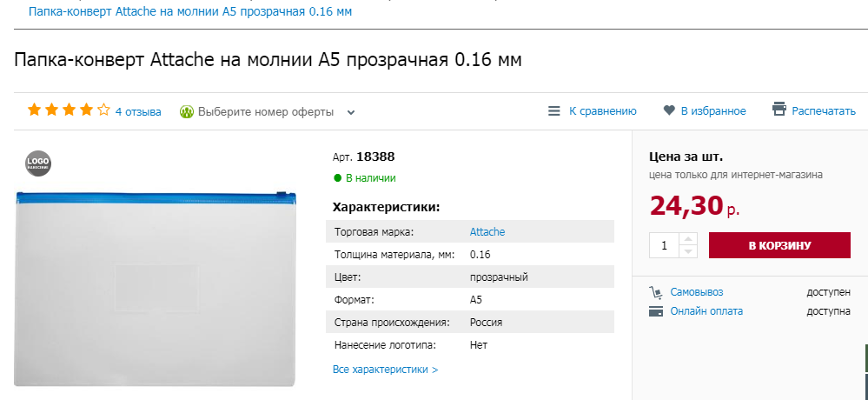Open the Онлайн оплата link
Viewport: 868px width, 400px height.
click(x=706, y=311)
